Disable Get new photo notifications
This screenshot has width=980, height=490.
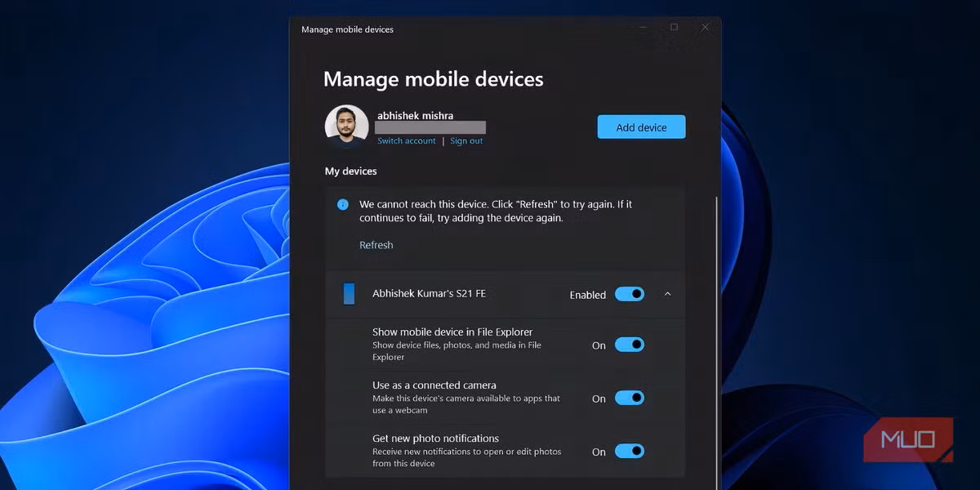[x=629, y=451]
